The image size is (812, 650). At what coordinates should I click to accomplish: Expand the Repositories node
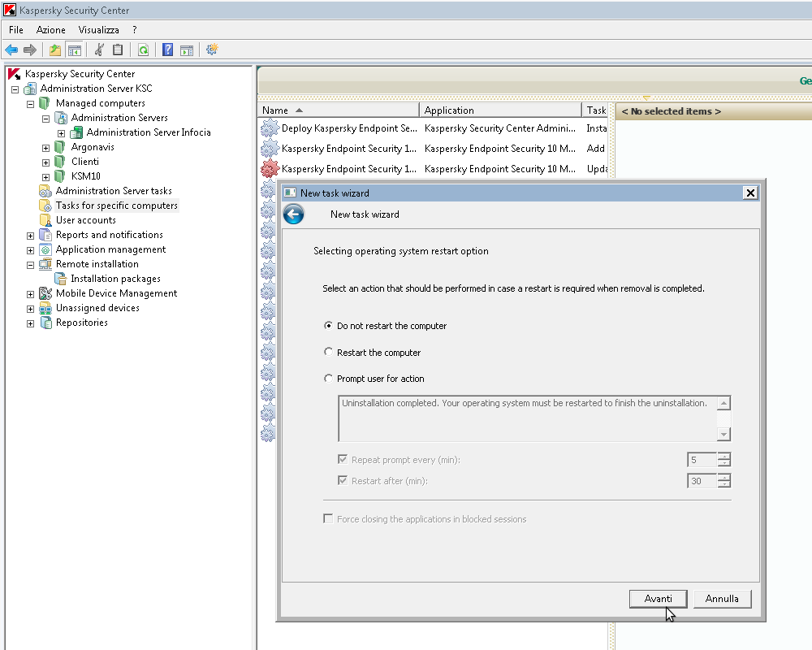[31, 323]
